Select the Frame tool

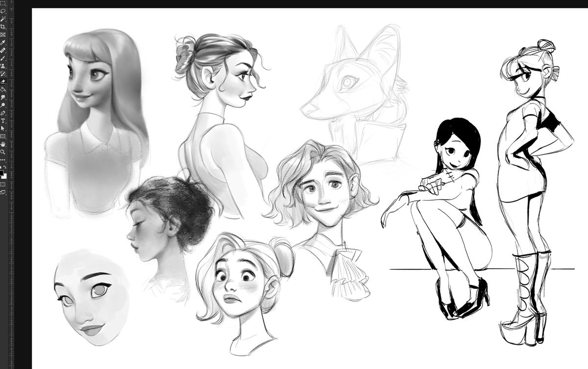(3, 34)
